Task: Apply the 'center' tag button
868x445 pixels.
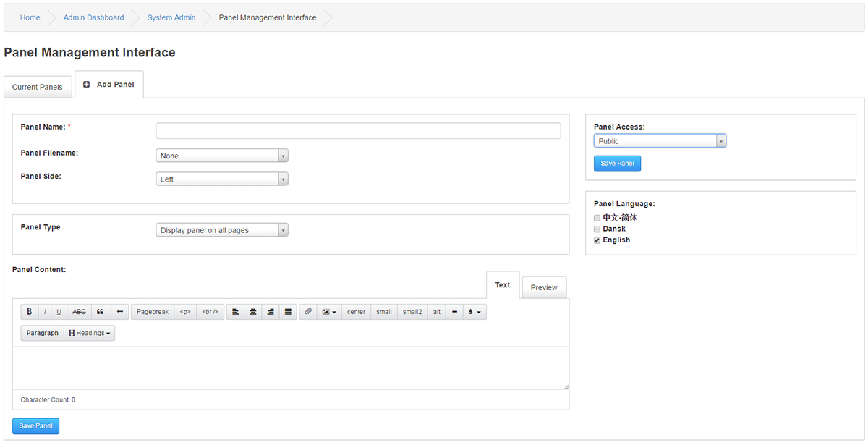Action: (x=356, y=312)
